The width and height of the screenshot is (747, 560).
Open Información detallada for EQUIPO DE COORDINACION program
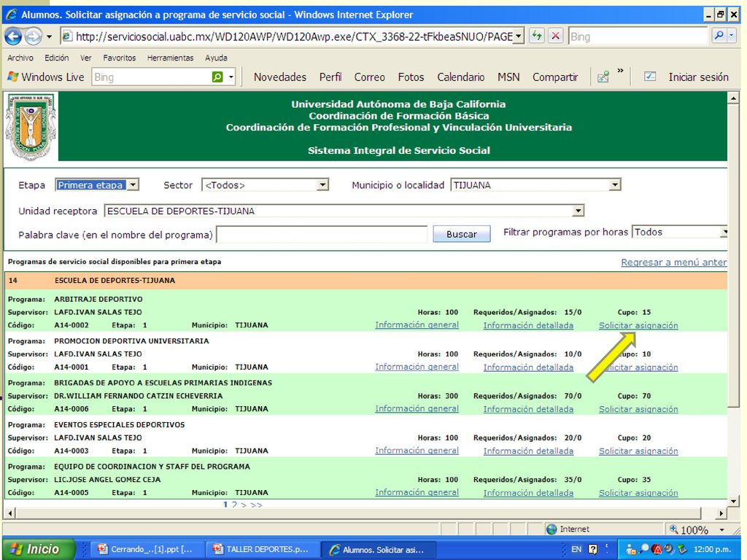coord(528,493)
